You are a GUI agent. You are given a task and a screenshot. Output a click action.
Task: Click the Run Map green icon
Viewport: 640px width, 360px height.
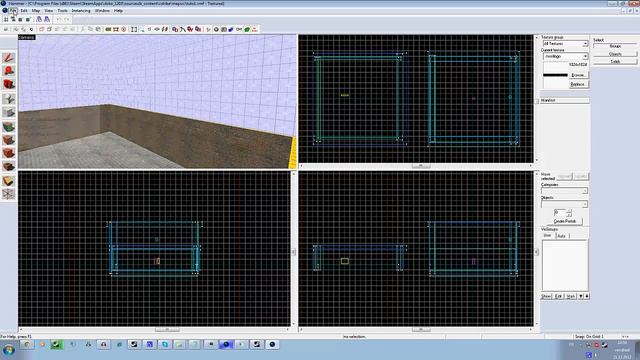(247, 29)
